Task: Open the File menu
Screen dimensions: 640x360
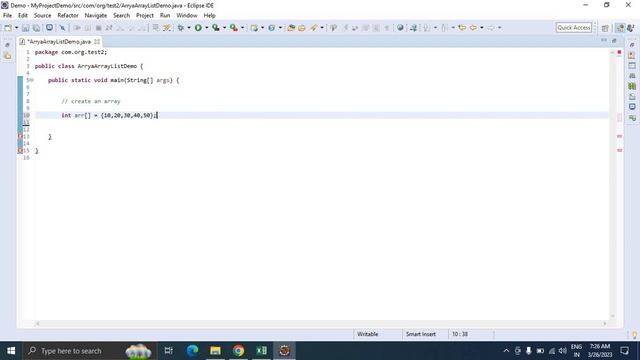Action: point(7,16)
